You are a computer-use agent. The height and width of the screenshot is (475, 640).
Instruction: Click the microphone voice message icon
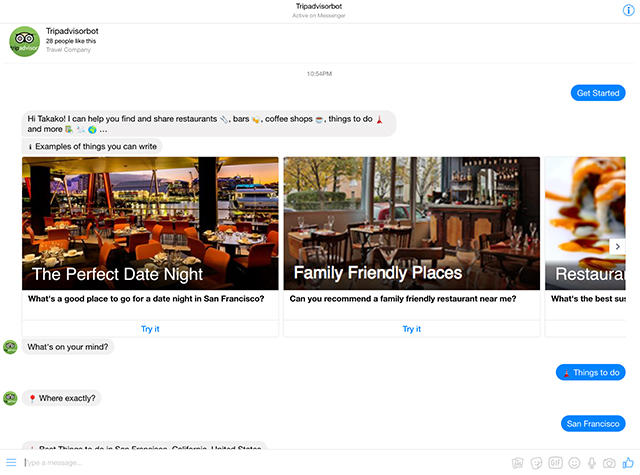[591, 463]
